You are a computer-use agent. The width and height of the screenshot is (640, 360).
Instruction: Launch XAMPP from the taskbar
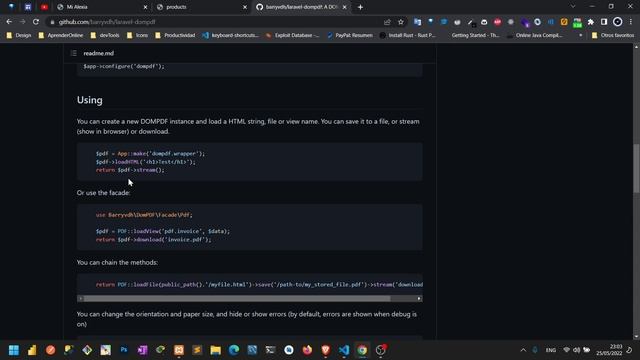pyautogui.click(x=179, y=350)
